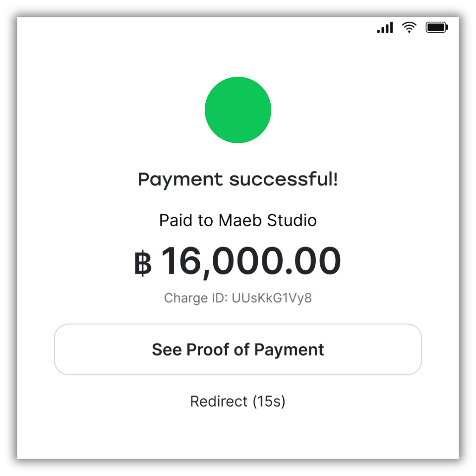Viewport: 476px width, 476px height.
Task: Tap the word successful! in heading
Action: click(x=284, y=179)
